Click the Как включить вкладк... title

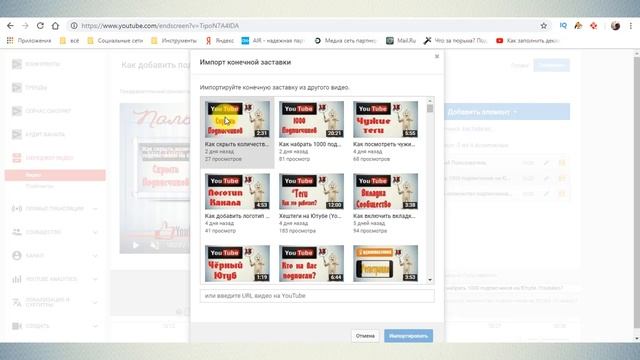click(384, 216)
